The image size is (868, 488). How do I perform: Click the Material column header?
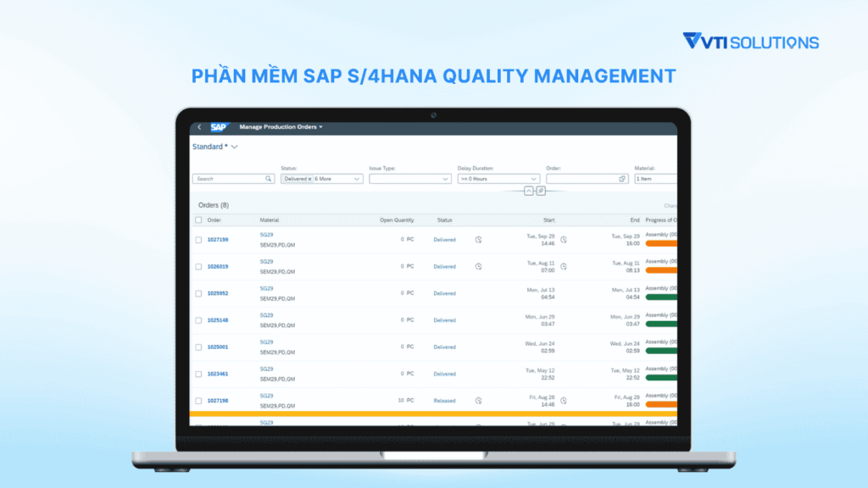point(270,220)
